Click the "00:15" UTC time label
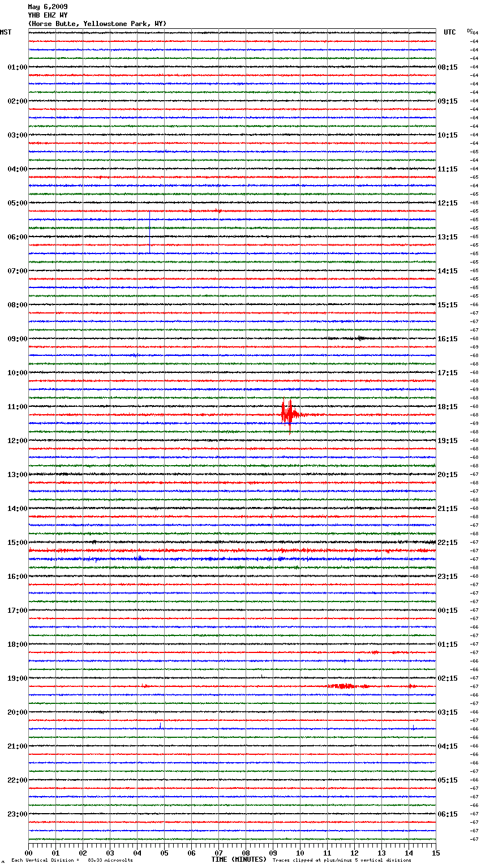Viewport: 481px width, 868px height. coord(448,611)
